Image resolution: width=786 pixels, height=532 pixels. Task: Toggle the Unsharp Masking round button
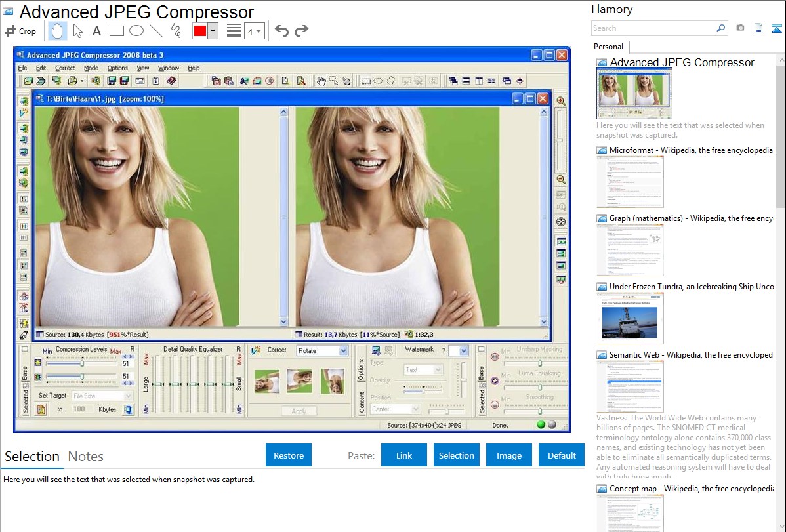point(495,356)
